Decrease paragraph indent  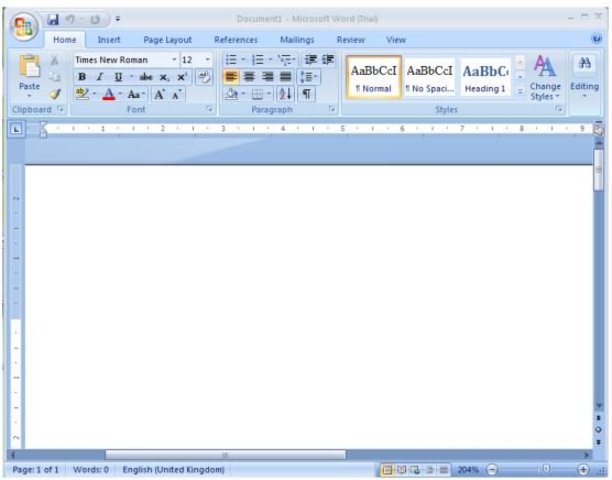click(x=310, y=60)
